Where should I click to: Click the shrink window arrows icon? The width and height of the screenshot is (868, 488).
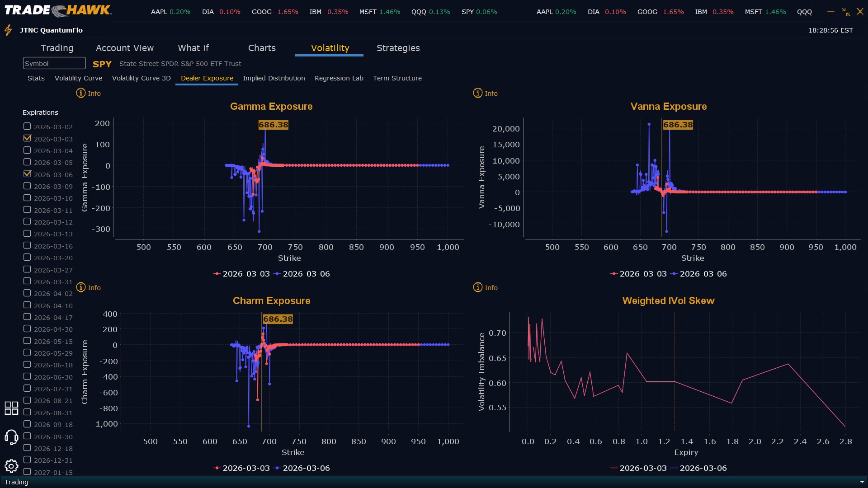click(846, 12)
